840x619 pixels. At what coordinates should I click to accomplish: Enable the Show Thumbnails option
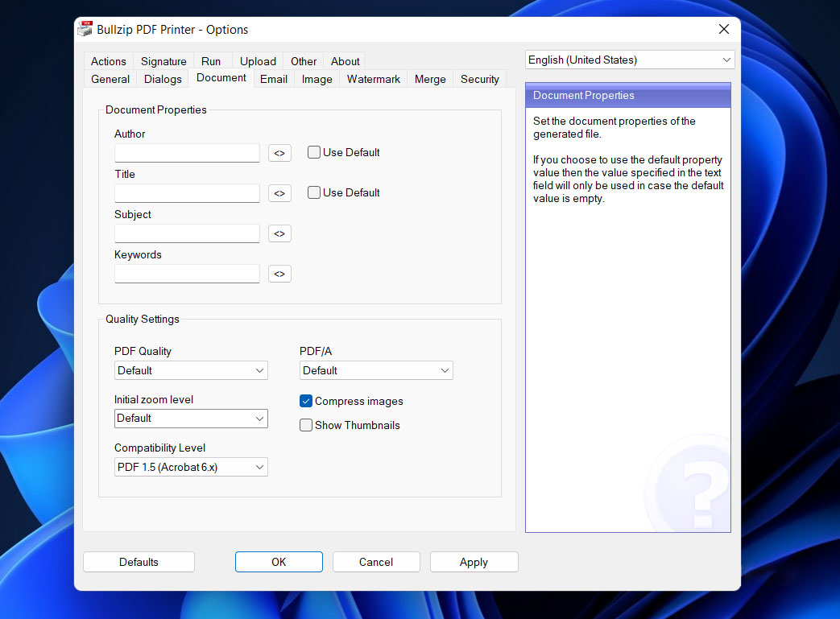click(x=306, y=425)
